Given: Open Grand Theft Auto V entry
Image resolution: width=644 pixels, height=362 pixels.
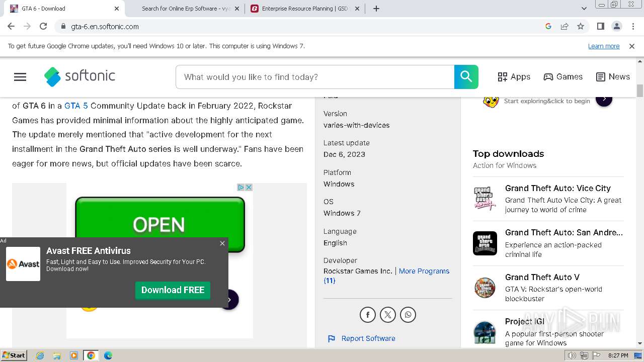Looking at the screenshot, I should pos(542,277).
